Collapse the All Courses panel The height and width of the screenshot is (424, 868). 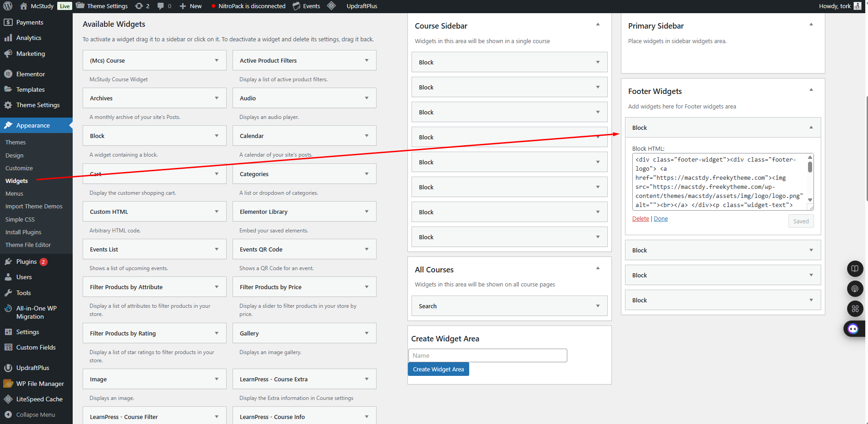click(x=598, y=268)
